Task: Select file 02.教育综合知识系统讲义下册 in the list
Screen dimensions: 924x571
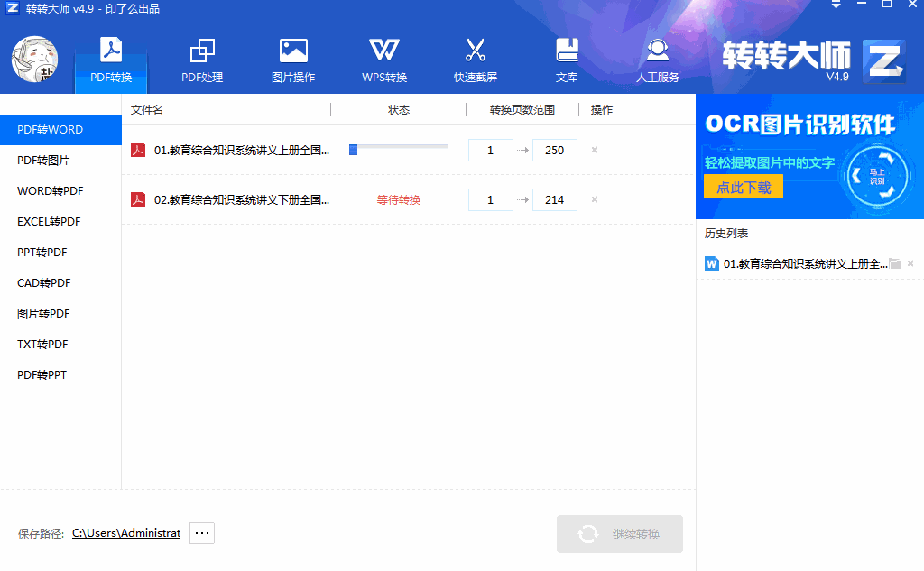Action: tap(242, 199)
